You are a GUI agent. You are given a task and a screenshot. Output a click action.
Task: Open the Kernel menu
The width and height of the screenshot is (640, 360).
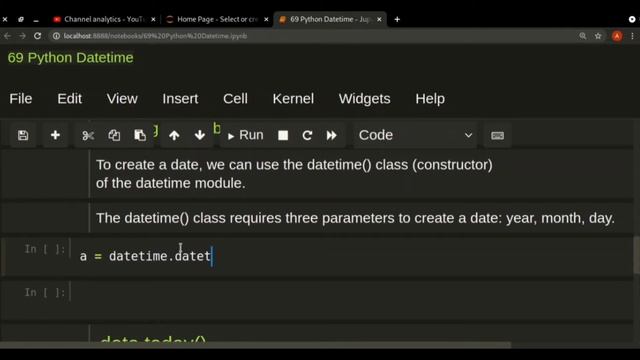coord(293,98)
